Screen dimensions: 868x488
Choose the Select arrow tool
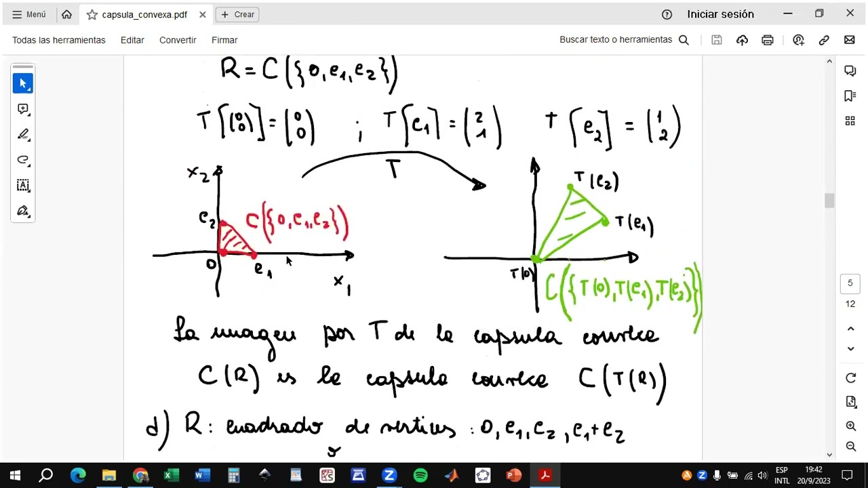point(23,83)
